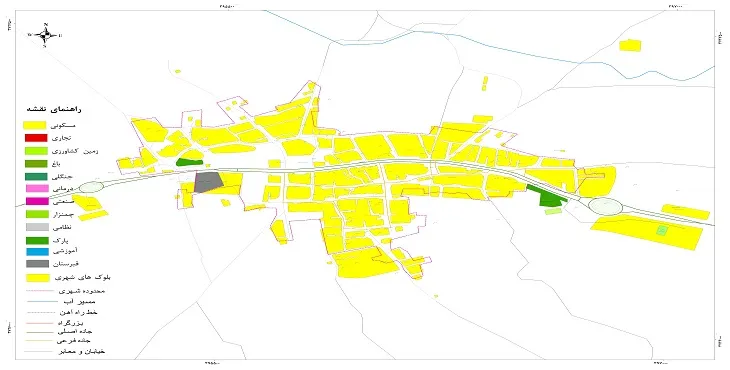Click the eastern roundabout on the main road
The width and height of the screenshot is (730, 370).
pos(605,206)
